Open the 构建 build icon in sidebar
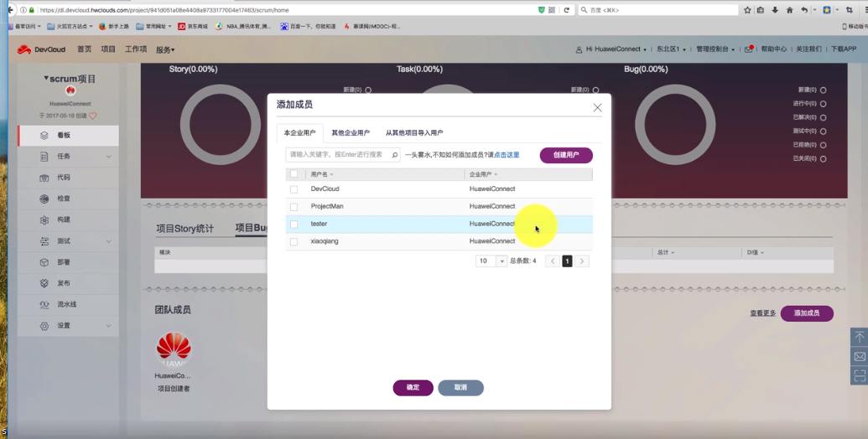The width and height of the screenshot is (868, 439). click(44, 220)
